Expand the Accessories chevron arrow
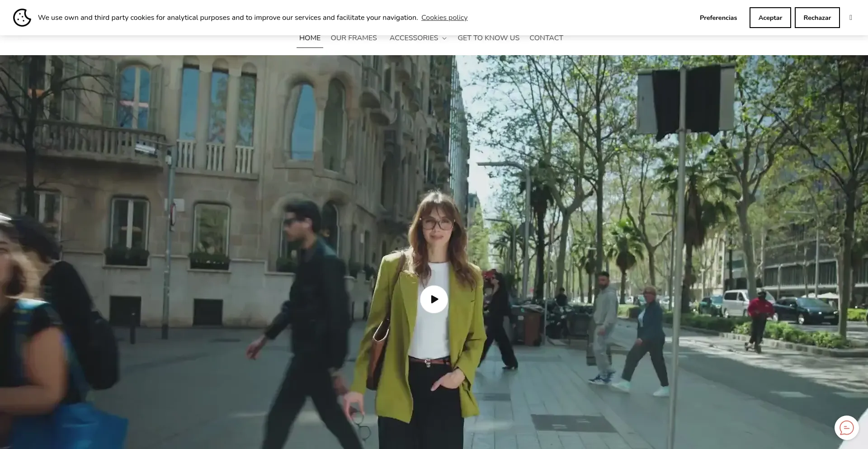 click(444, 38)
